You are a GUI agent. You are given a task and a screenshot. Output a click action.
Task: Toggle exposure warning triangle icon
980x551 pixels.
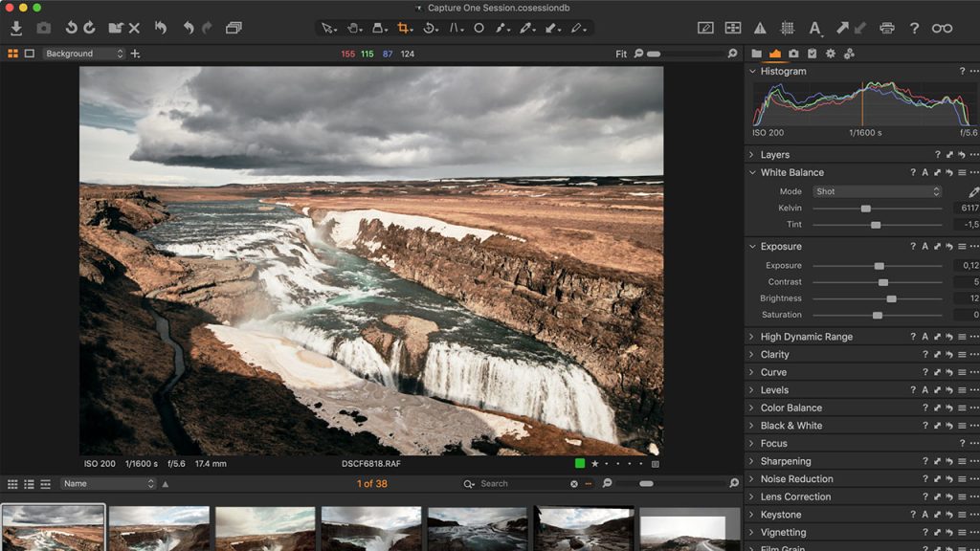pyautogui.click(x=760, y=29)
